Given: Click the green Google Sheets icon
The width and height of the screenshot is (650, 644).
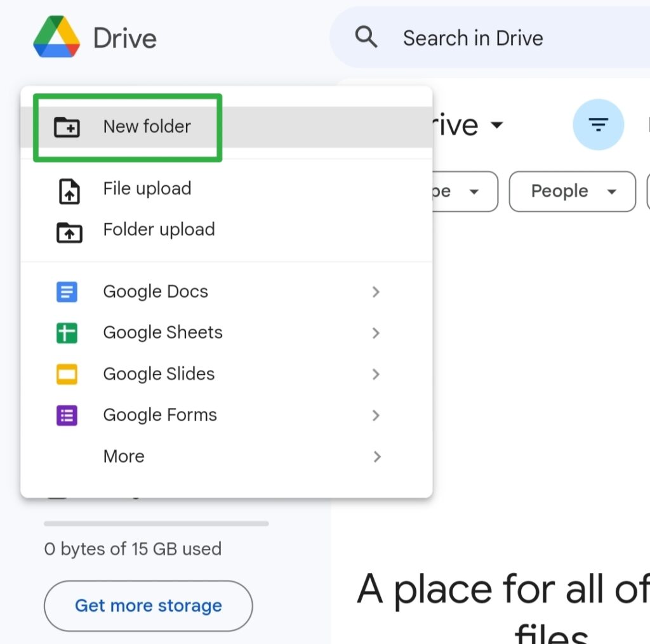Looking at the screenshot, I should [67, 333].
